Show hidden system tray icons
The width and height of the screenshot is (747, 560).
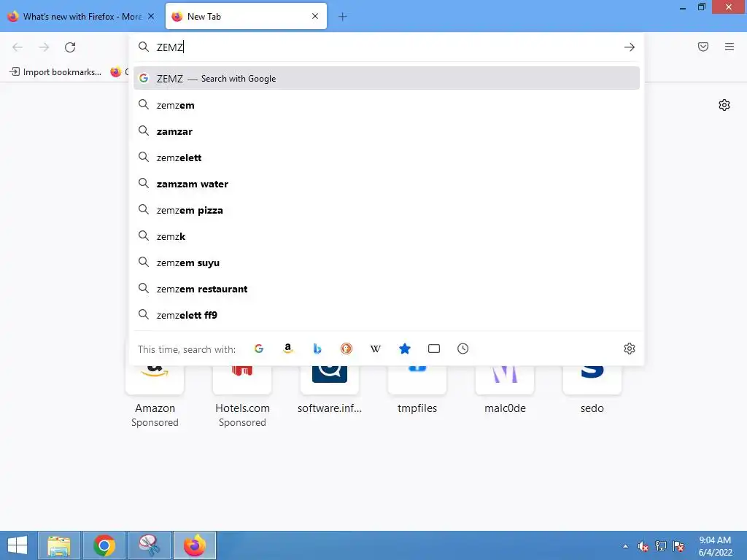point(625,546)
